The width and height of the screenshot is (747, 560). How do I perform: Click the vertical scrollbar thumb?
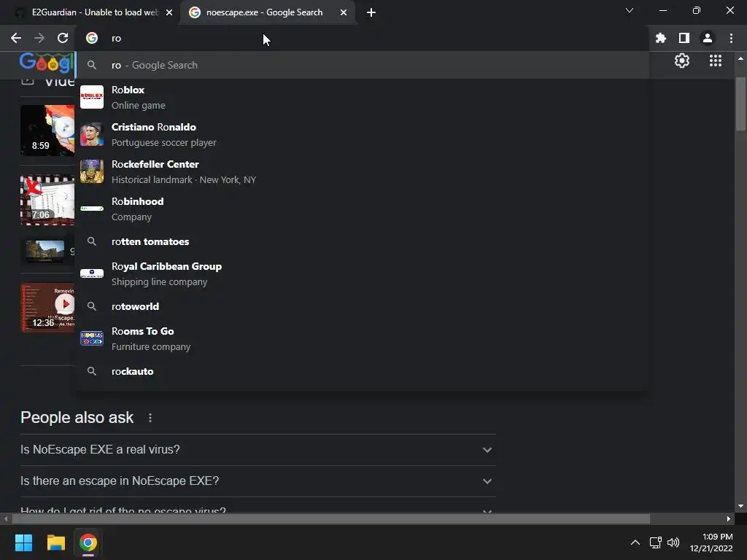coord(740,104)
